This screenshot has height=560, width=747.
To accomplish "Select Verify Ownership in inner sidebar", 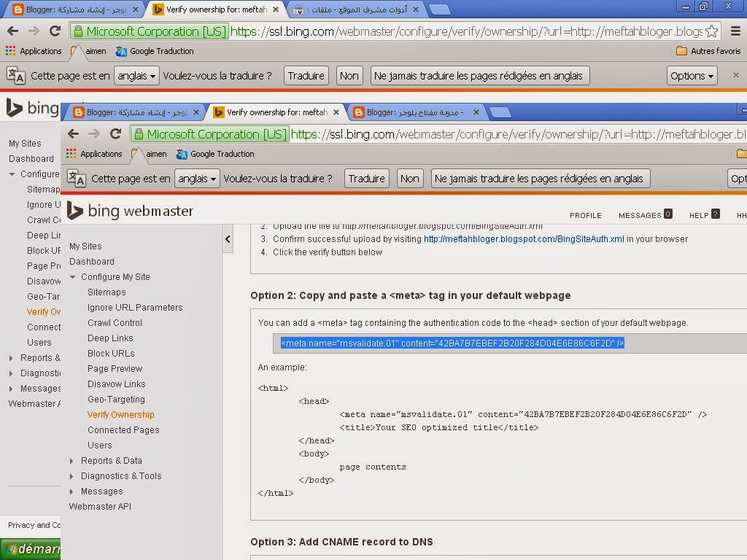I will pos(121,415).
